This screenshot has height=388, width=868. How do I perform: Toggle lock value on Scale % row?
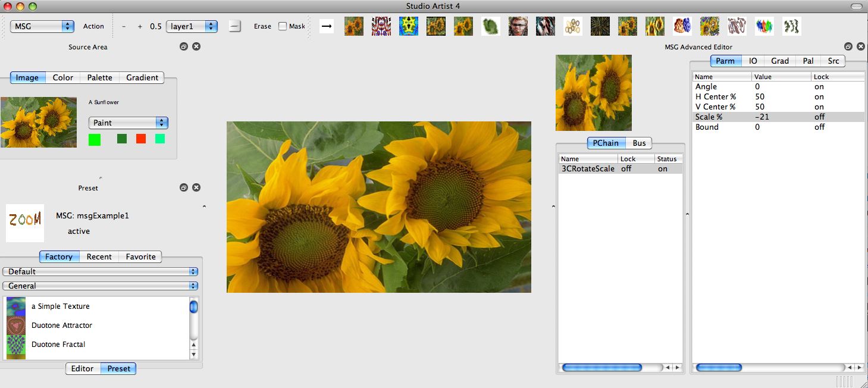[820, 117]
